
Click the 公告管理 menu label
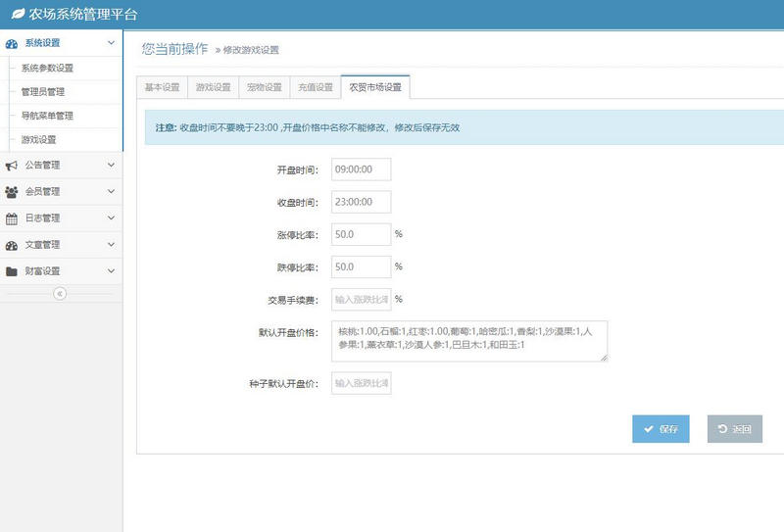(42, 165)
